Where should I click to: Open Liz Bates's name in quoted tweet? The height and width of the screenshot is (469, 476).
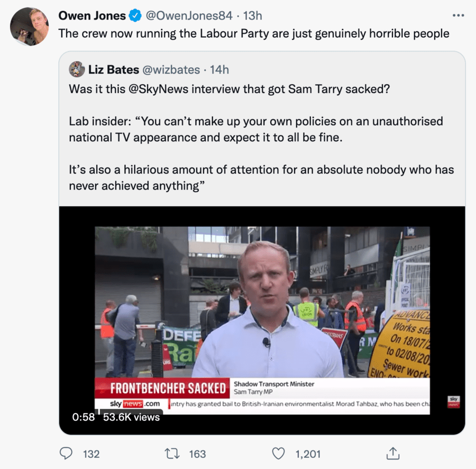(114, 69)
